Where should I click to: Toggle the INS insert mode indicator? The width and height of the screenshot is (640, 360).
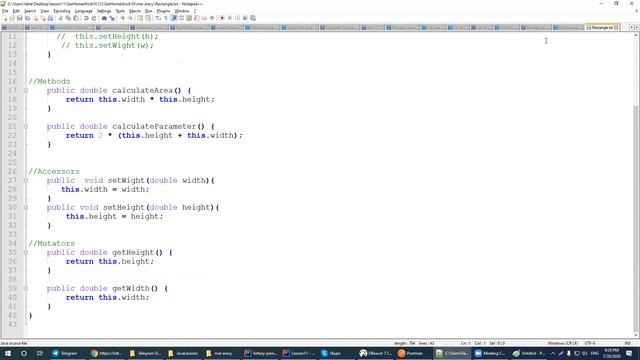tap(628, 343)
